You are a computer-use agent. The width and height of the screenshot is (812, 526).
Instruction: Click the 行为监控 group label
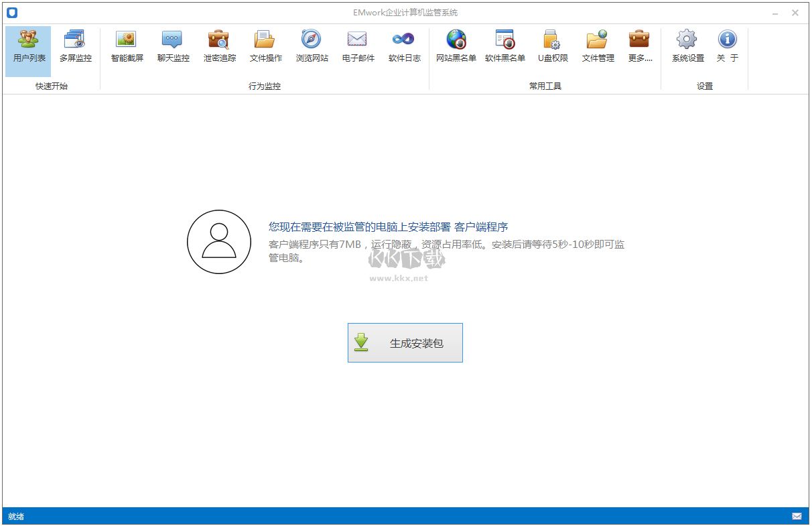[x=265, y=86]
